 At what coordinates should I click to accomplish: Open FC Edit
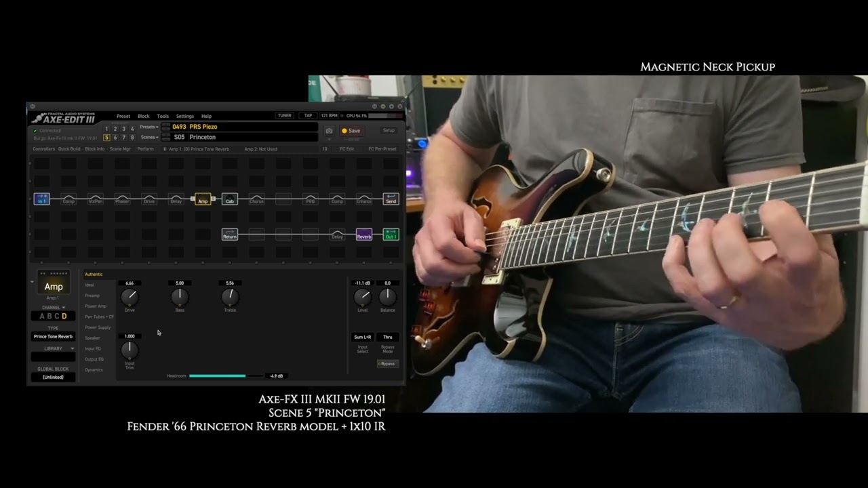point(347,149)
